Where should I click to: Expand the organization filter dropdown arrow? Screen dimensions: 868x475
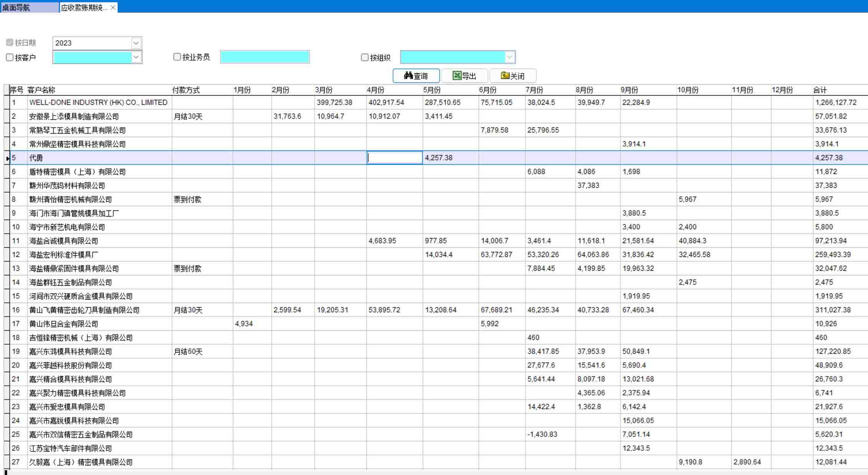(x=509, y=57)
